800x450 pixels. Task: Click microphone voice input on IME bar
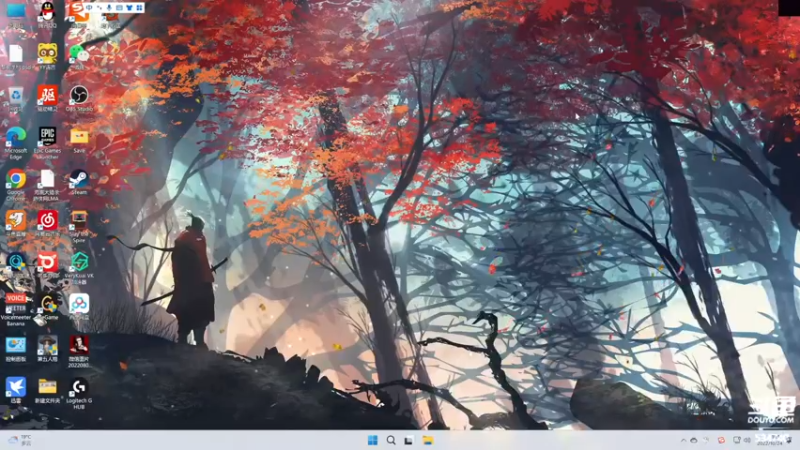(109, 8)
